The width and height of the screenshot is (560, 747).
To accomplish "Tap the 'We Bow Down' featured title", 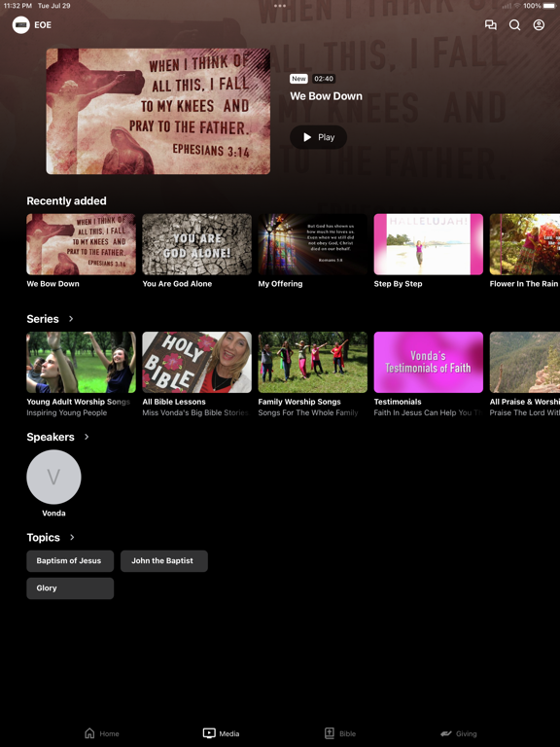I will [x=327, y=95].
